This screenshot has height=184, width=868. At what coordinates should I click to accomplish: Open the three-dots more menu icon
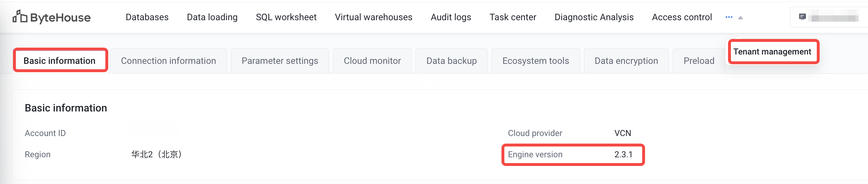tap(729, 17)
